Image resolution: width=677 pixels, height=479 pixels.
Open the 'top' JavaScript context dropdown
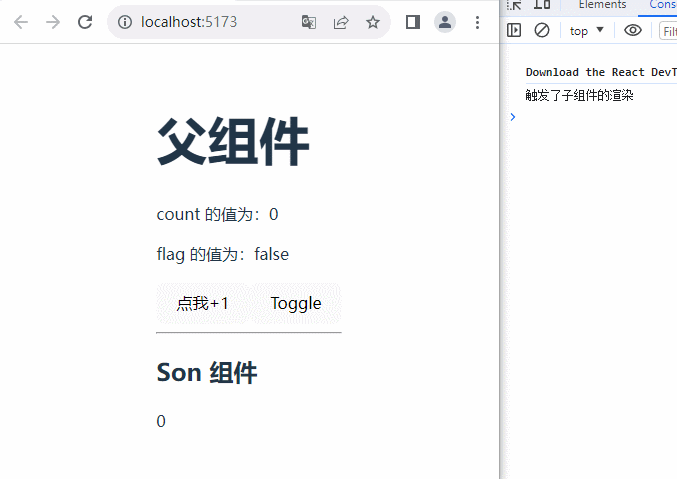click(x=587, y=30)
